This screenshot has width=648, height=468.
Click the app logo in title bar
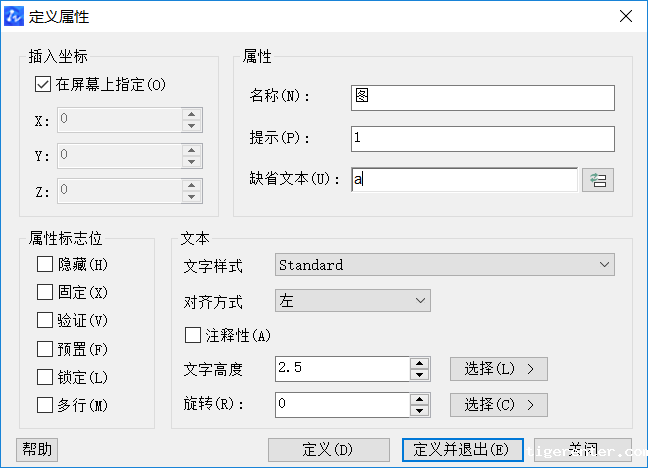pos(14,15)
